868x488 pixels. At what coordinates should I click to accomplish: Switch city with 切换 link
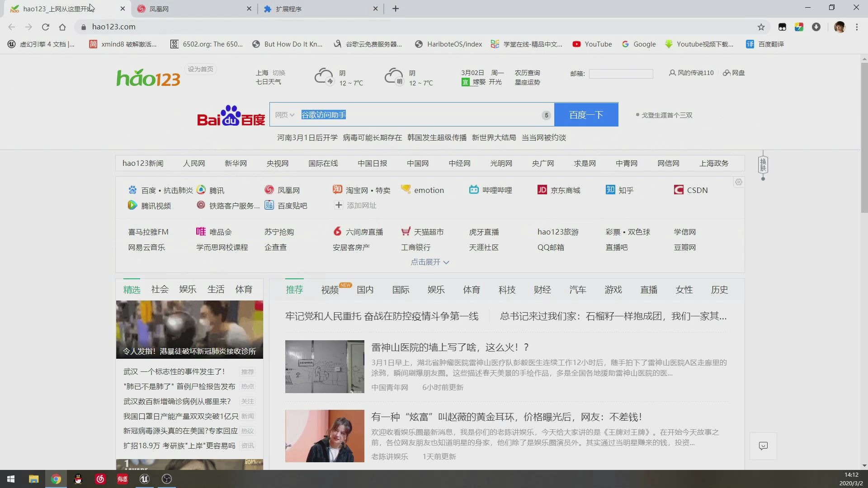point(279,73)
